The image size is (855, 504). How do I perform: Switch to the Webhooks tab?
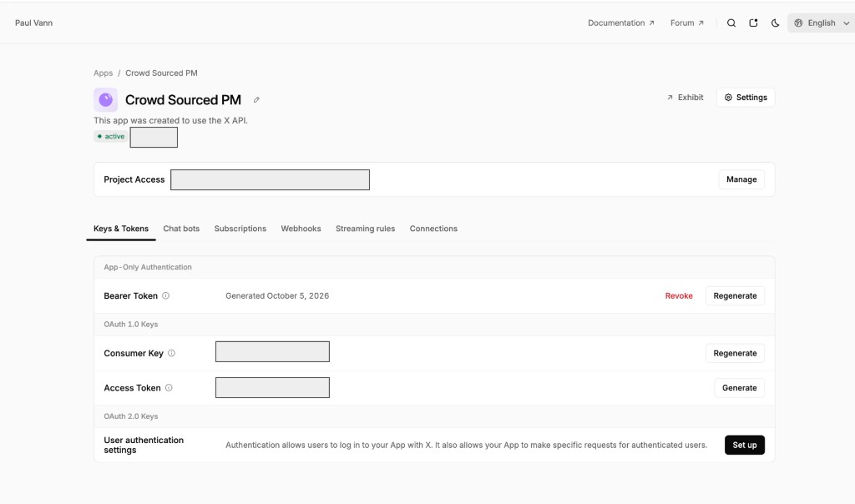tap(301, 229)
